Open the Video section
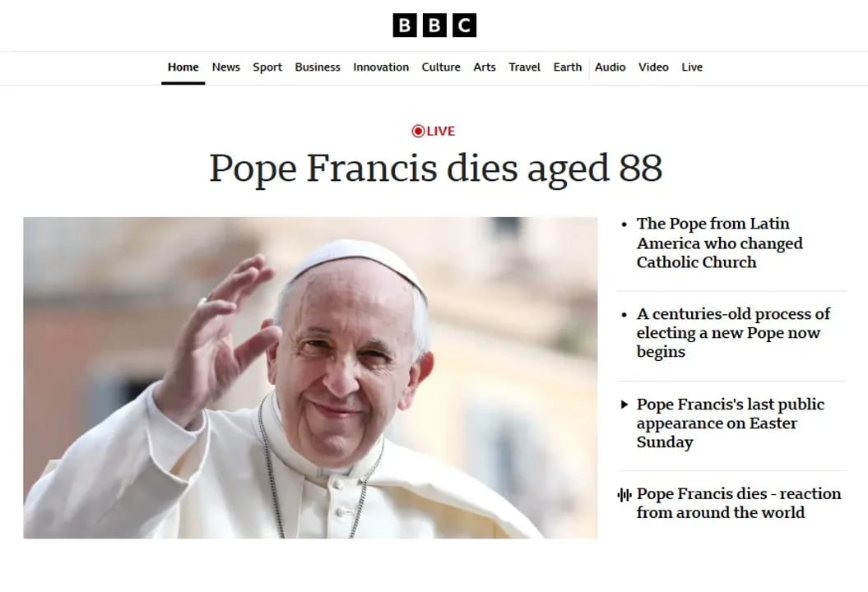Screen dimensions: 868x592 [x=653, y=67]
